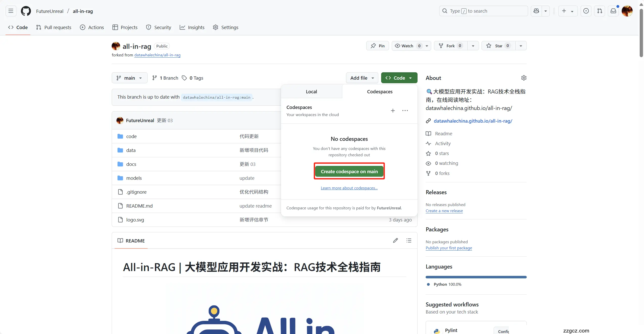Open the Copilot chat icon

pyautogui.click(x=536, y=11)
